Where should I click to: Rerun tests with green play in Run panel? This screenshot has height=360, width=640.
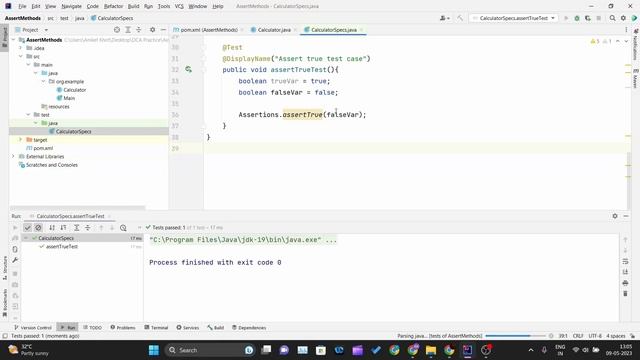[x=15, y=228]
